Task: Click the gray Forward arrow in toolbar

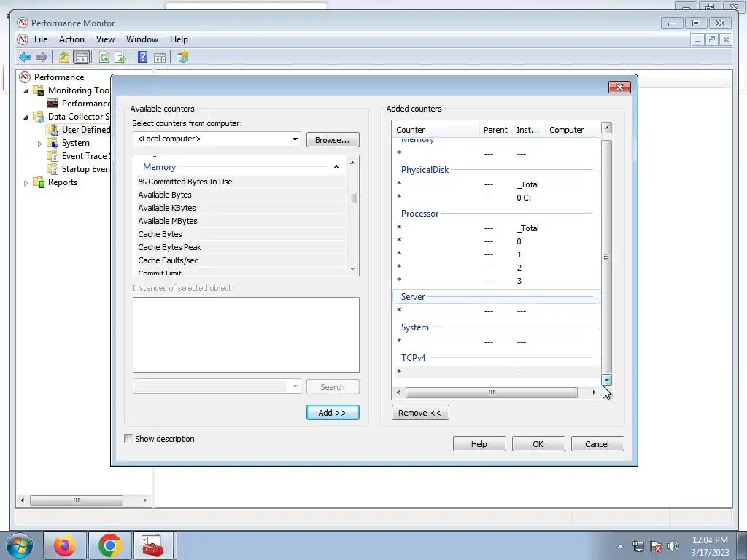Action: point(42,58)
